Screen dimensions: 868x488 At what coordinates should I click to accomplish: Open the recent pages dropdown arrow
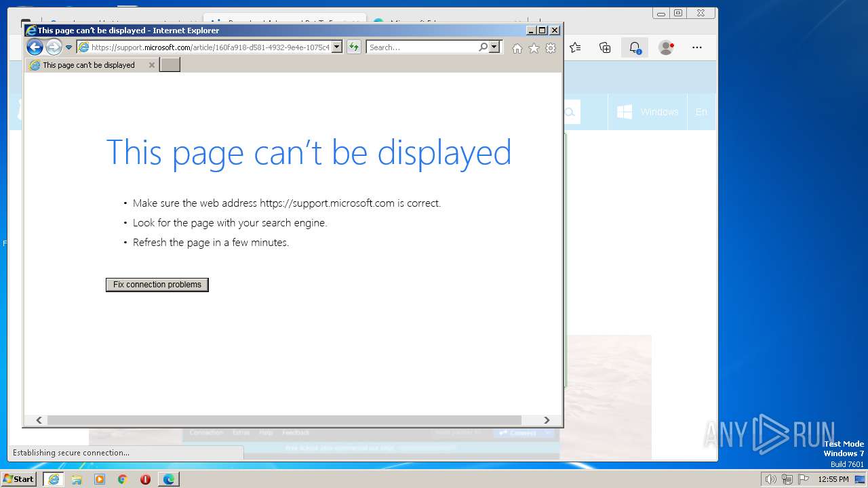[x=68, y=47]
